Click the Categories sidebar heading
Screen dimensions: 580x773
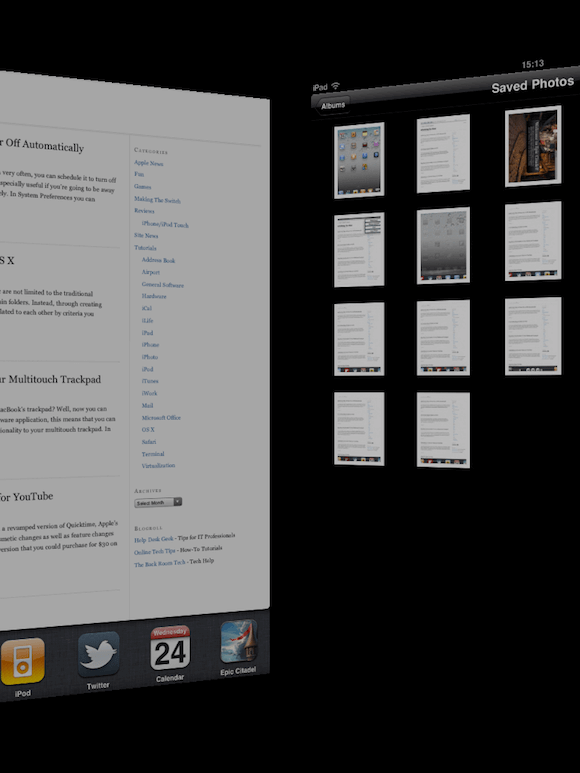click(x=151, y=151)
